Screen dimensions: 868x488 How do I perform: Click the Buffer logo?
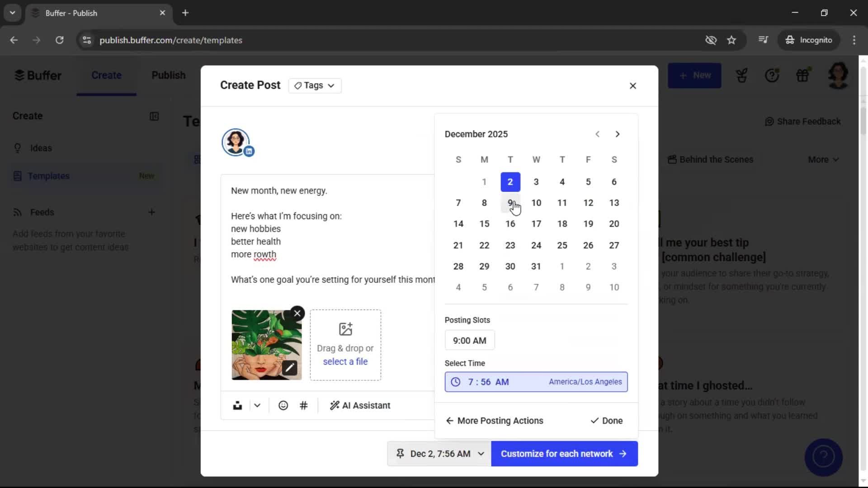[38, 75]
